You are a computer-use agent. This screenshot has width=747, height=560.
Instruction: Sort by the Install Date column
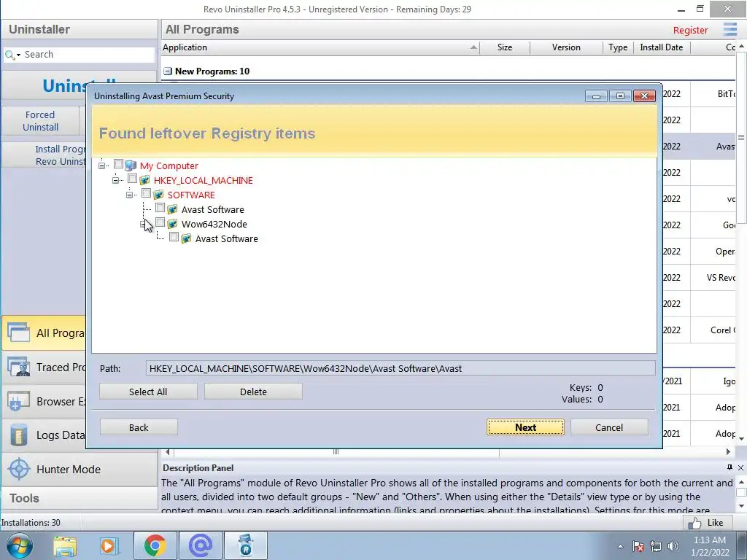click(662, 47)
